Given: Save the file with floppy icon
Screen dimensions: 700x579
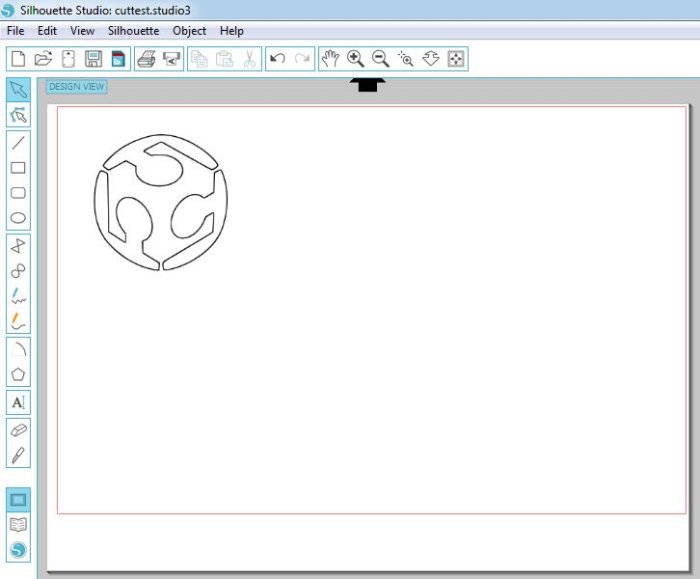Looking at the screenshot, I should pyautogui.click(x=93, y=58).
